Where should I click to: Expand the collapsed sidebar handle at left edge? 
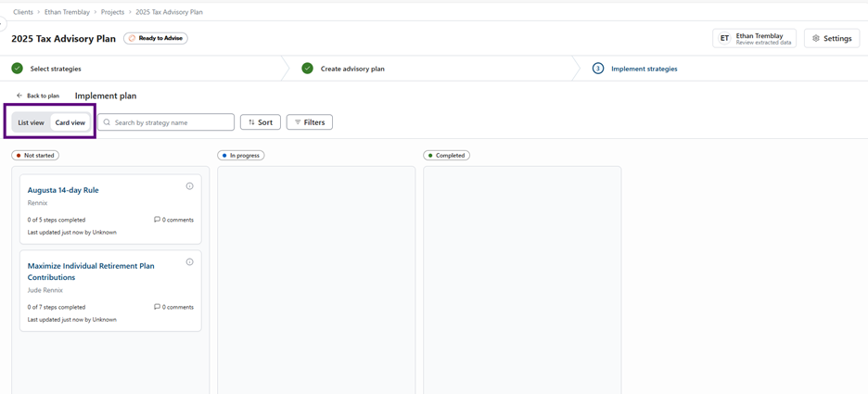click(2, 24)
